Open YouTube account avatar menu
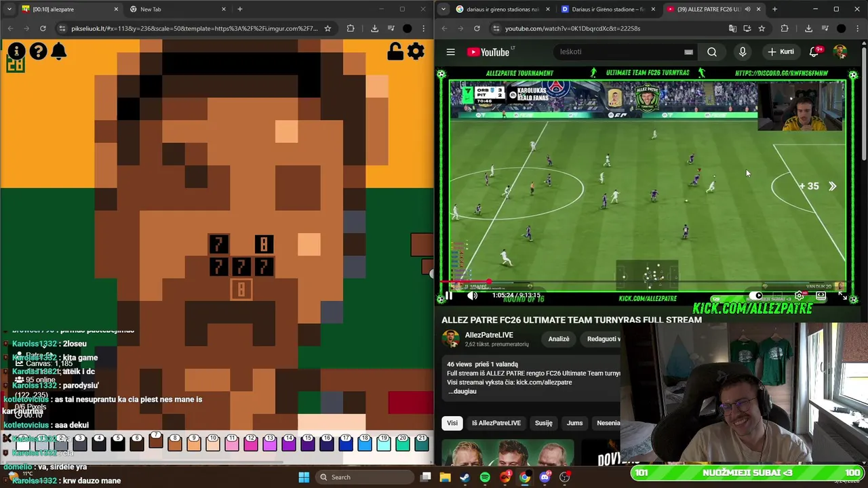The image size is (868, 488). tap(840, 52)
